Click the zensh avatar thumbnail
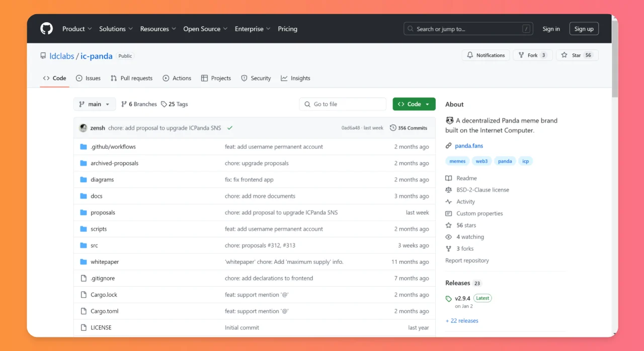 click(x=83, y=128)
